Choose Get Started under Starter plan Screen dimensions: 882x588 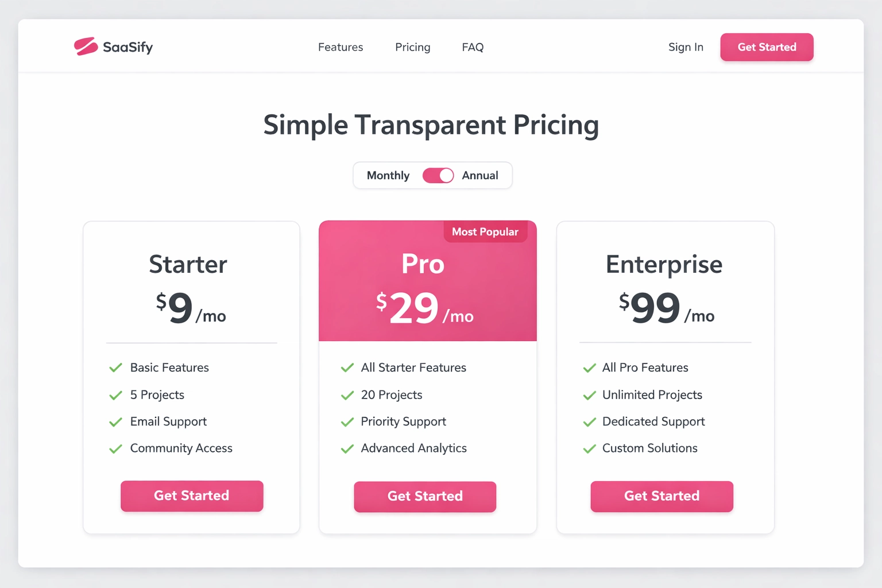point(192,496)
